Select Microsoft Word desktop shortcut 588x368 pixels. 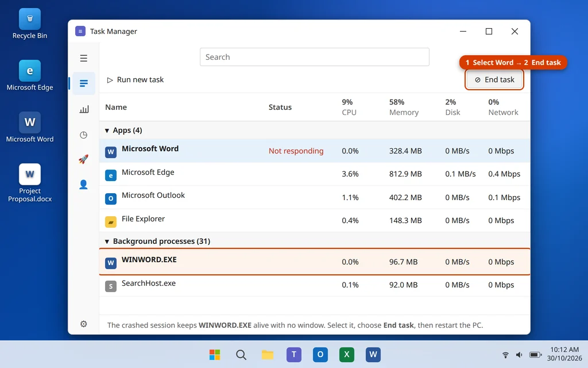[30, 127]
